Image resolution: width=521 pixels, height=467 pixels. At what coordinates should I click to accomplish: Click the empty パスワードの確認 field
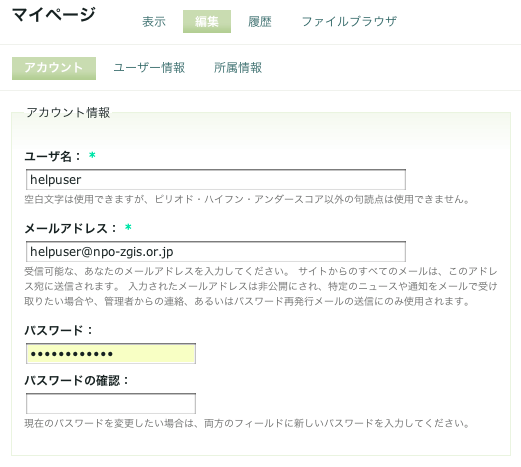111,403
